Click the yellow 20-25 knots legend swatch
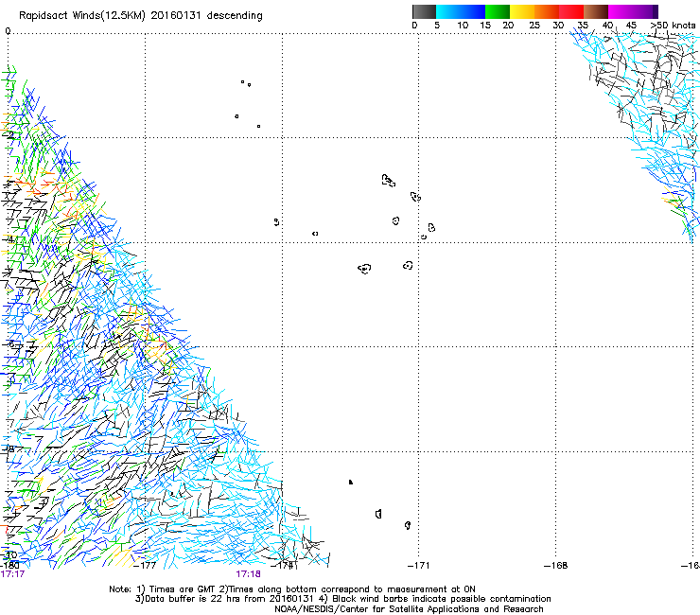This screenshot has width=700, height=615. (x=522, y=11)
